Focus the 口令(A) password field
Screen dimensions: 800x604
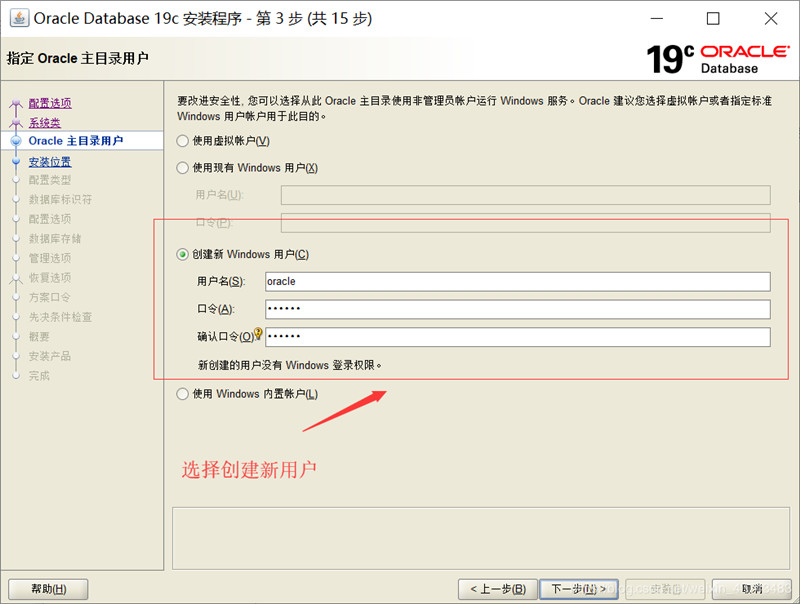pyautogui.click(x=517, y=309)
